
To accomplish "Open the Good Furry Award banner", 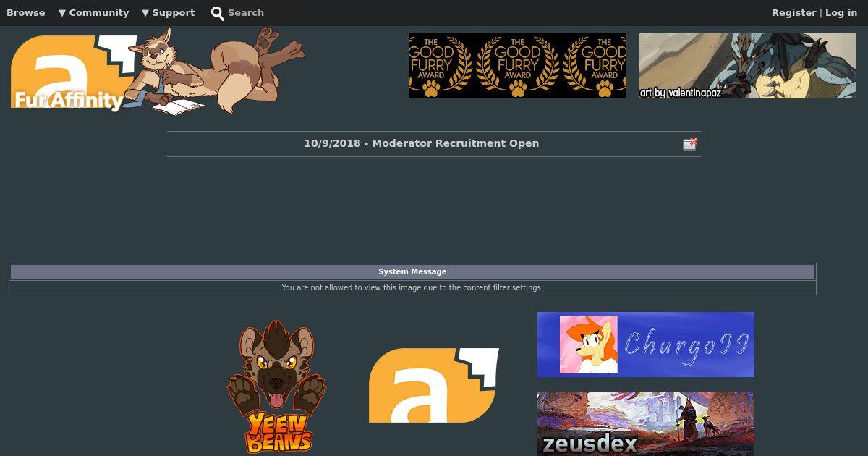I will click(518, 66).
